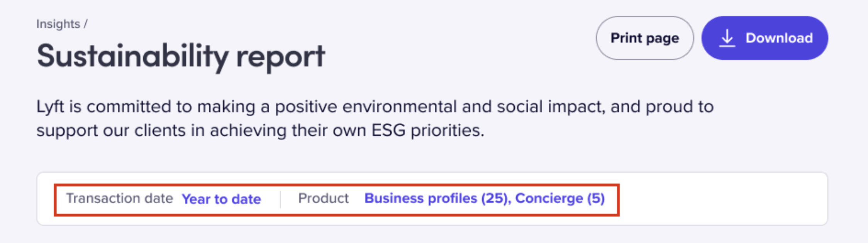The width and height of the screenshot is (868, 243).
Task: Click the divider between date and product filters
Action: point(280,199)
